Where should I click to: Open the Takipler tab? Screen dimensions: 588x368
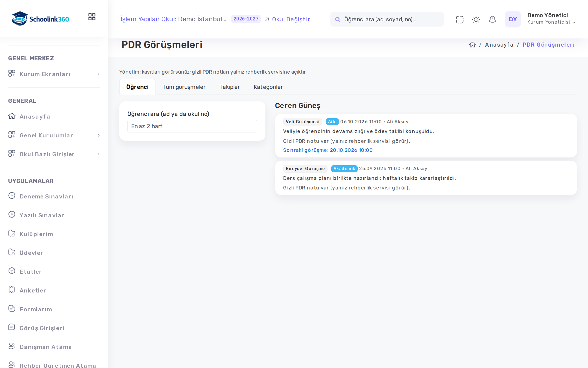229,87
